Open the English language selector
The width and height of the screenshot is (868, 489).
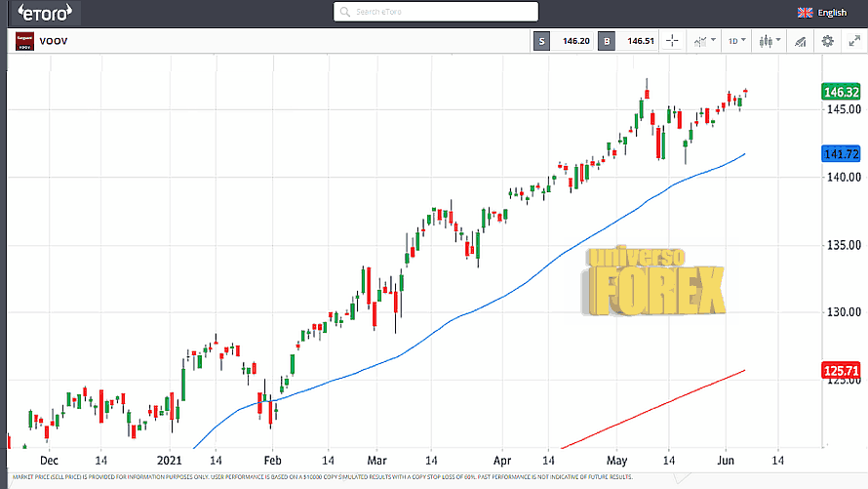point(832,13)
